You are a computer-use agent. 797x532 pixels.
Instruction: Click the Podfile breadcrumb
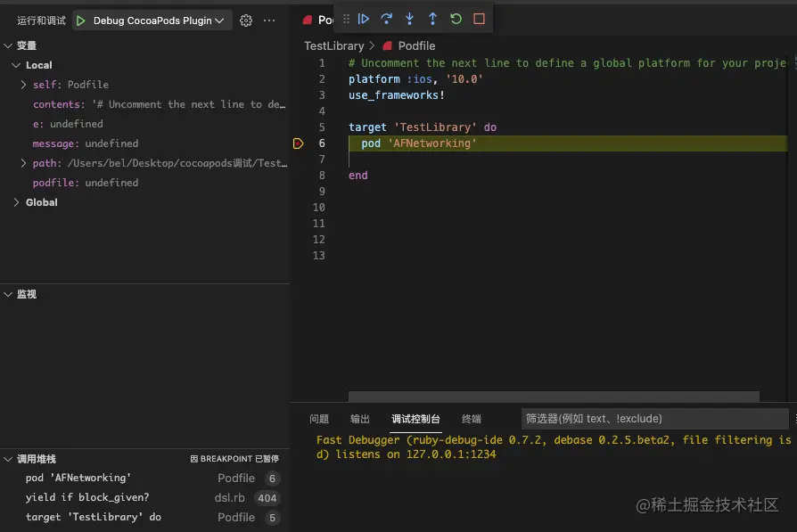tap(416, 45)
